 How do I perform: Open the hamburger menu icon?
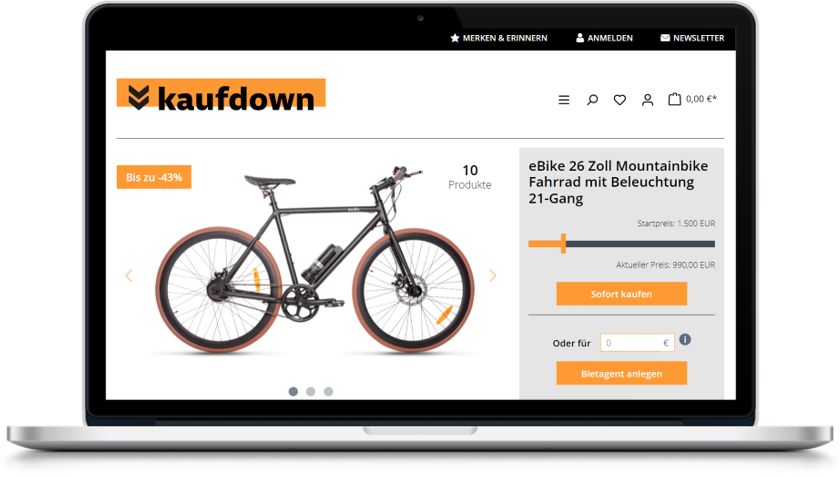[564, 100]
